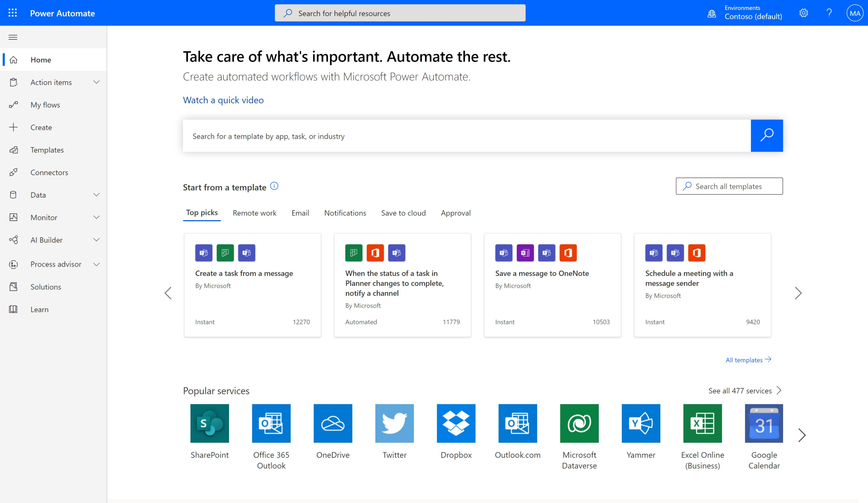Click the Yammer service icon

point(641,423)
